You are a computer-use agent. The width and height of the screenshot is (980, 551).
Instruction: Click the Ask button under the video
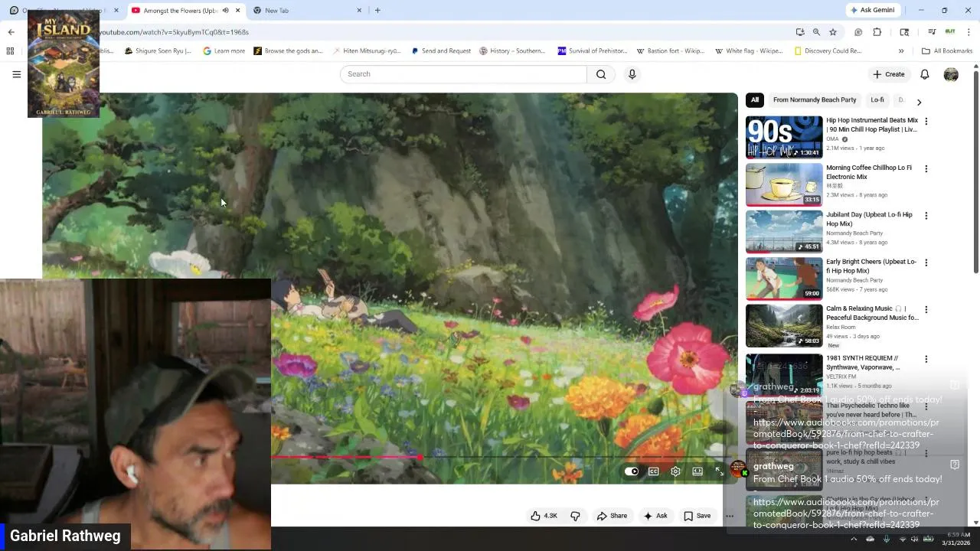655,516
